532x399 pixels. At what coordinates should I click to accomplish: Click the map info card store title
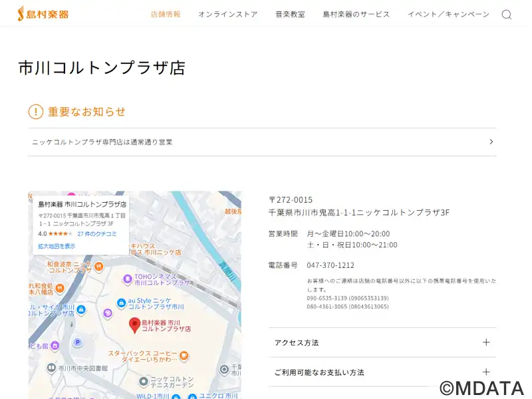[82, 204]
